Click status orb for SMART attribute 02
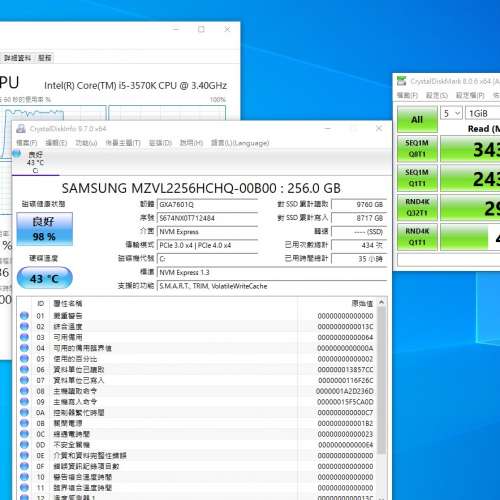 tap(24, 326)
